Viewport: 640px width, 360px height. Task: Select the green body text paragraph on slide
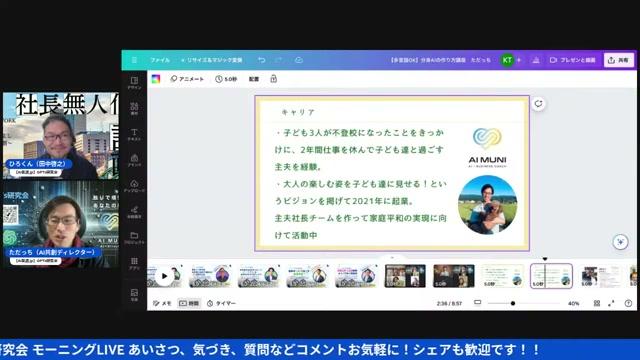pyautogui.click(x=361, y=184)
